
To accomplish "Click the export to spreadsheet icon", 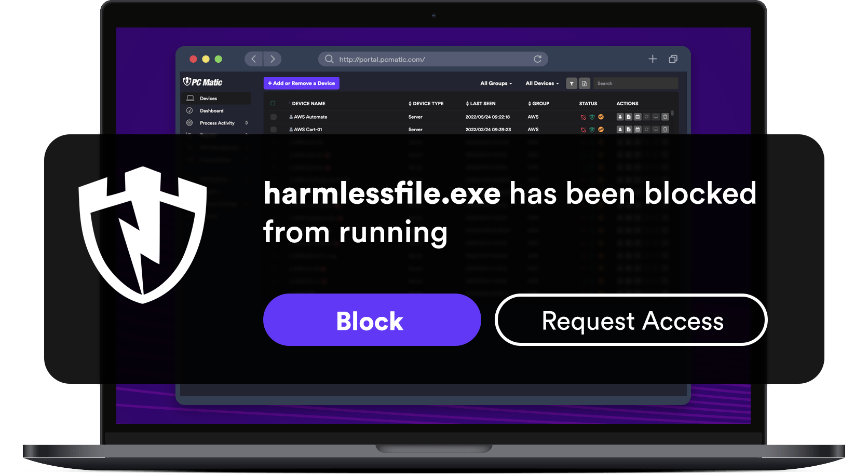I will click(x=585, y=83).
